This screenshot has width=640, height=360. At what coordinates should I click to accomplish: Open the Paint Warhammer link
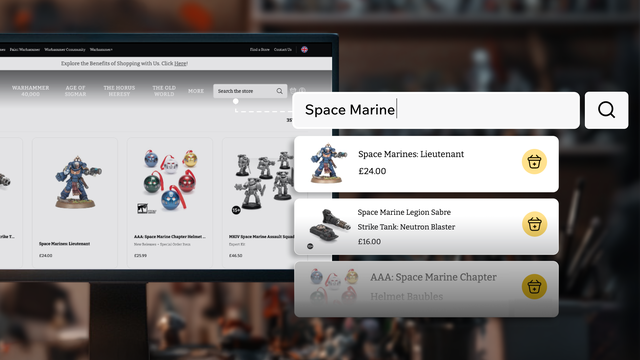coord(25,49)
